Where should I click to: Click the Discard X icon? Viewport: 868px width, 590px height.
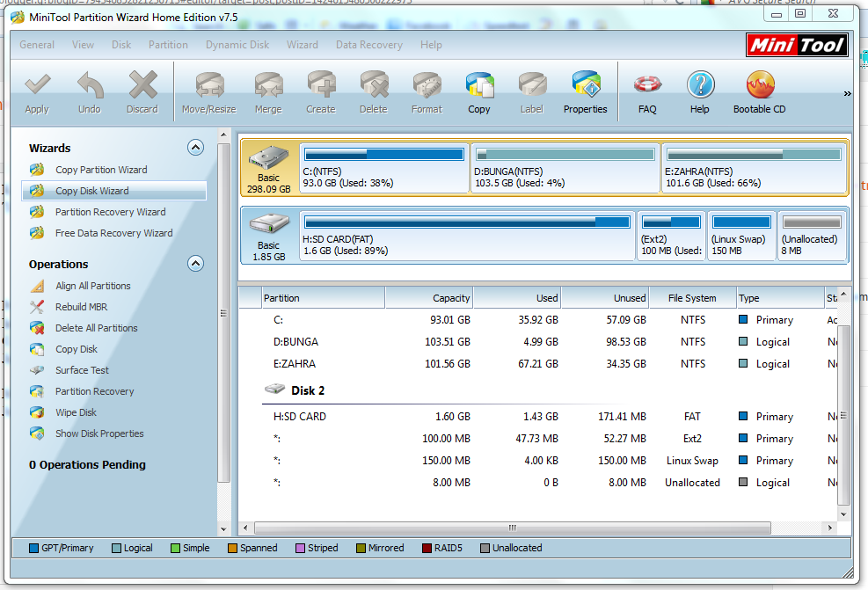coord(142,84)
